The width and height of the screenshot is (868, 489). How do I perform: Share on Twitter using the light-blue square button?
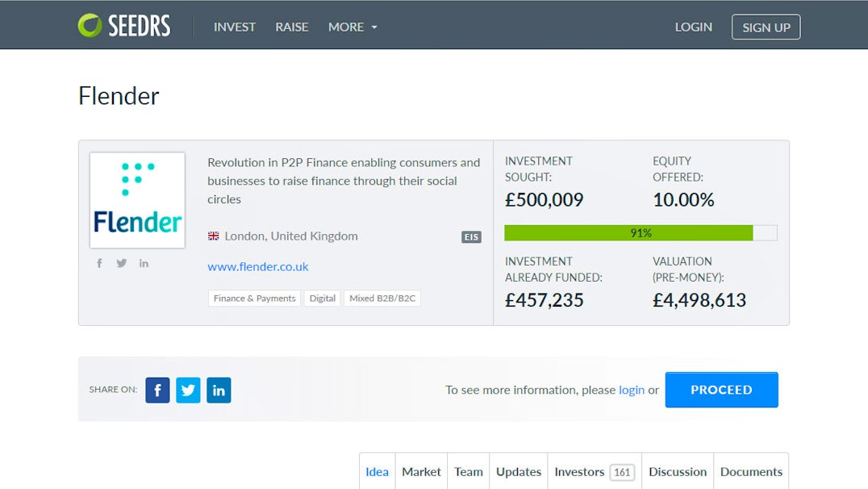(x=188, y=390)
